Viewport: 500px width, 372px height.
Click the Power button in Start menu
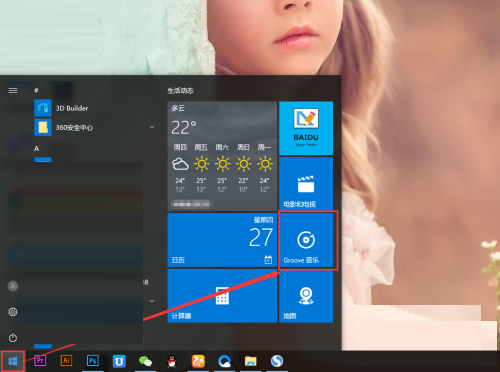13,338
